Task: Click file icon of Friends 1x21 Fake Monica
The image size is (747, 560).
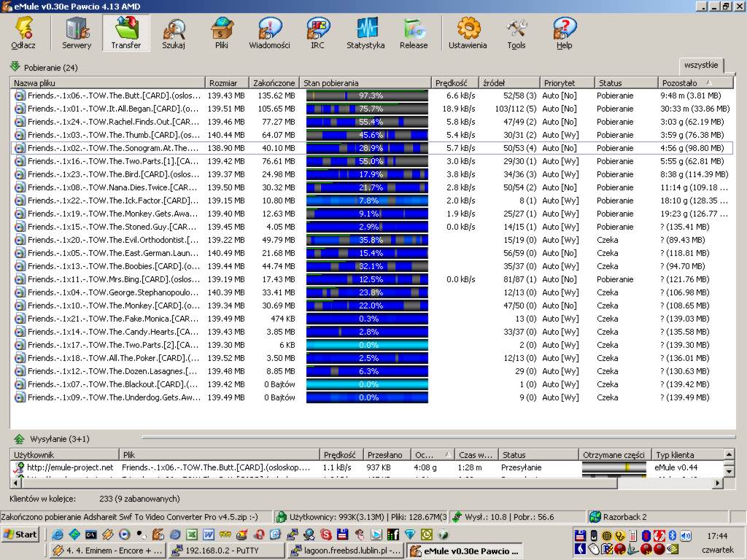Action: pyautogui.click(x=20, y=319)
